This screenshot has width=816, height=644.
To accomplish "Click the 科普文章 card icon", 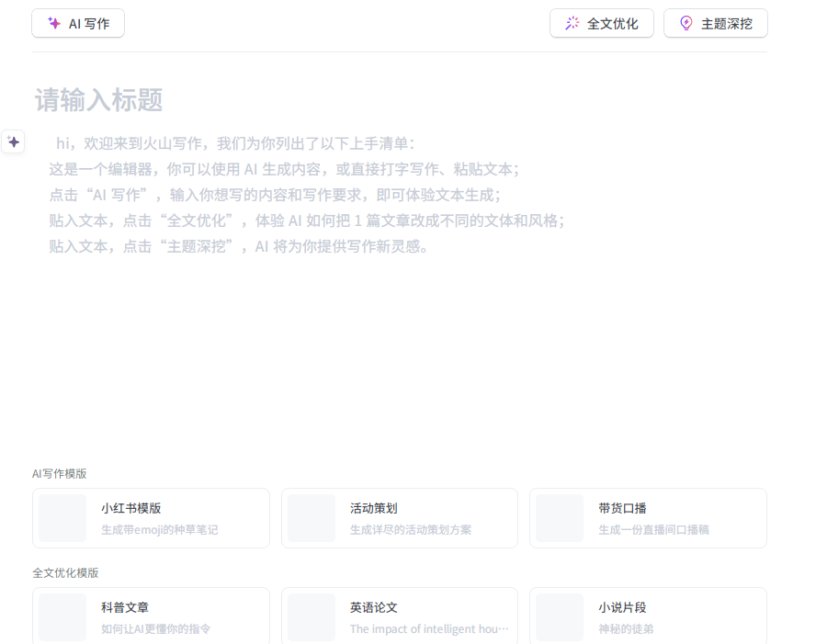I will [x=62, y=616].
